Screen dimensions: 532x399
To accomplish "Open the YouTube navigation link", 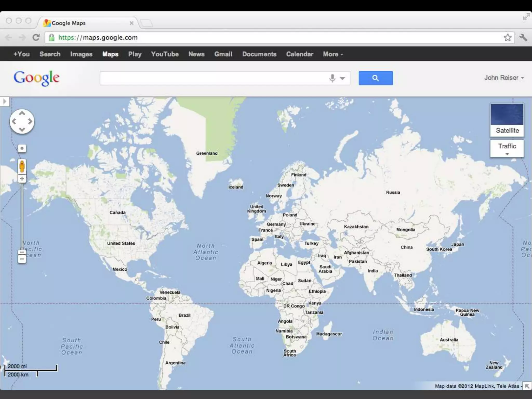I will coord(165,54).
